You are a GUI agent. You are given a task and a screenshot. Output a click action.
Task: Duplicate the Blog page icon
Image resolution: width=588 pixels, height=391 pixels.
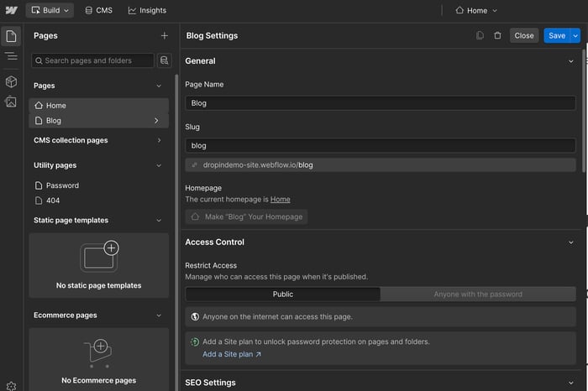480,35
